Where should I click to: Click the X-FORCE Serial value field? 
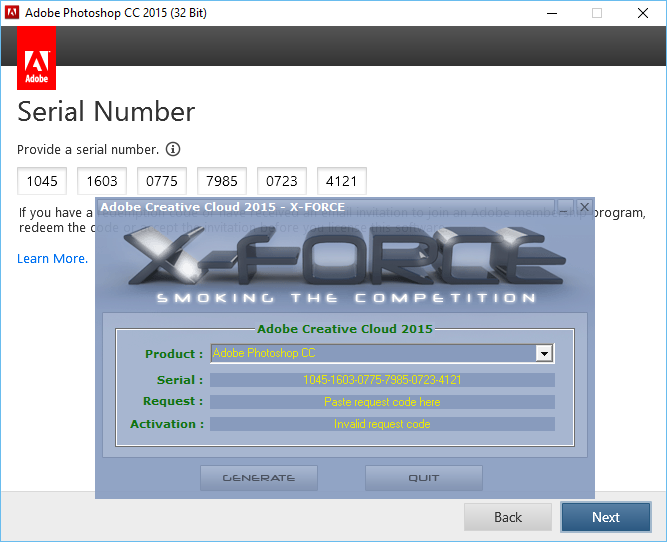click(382, 380)
